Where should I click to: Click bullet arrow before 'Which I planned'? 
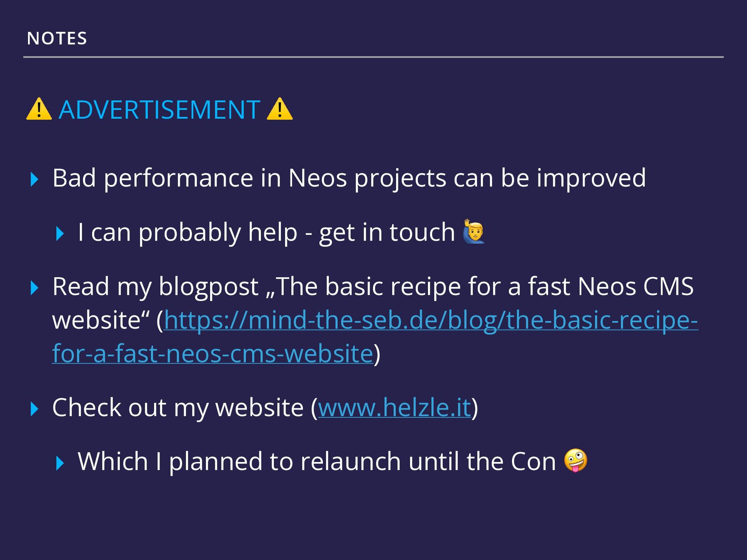point(60,463)
